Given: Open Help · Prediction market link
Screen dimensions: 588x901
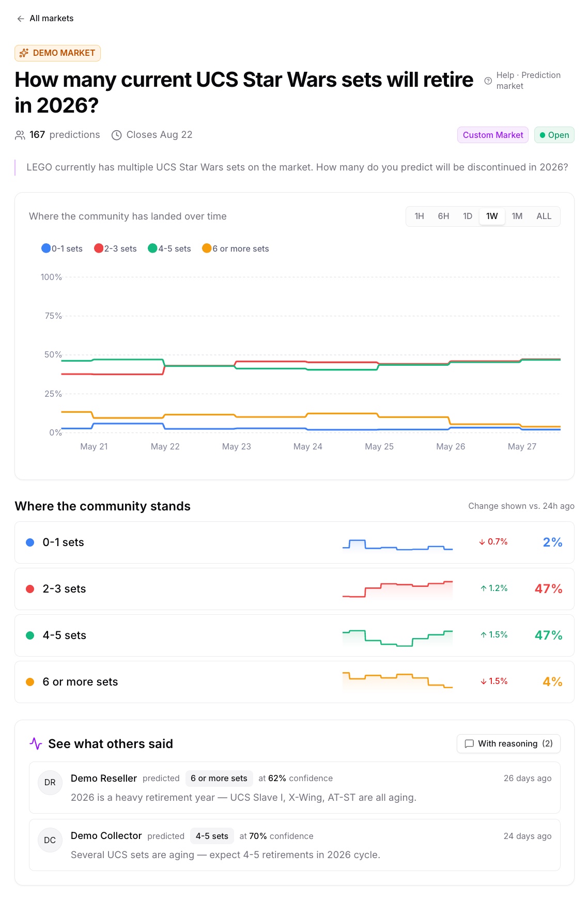Looking at the screenshot, I should pos(529,81).
